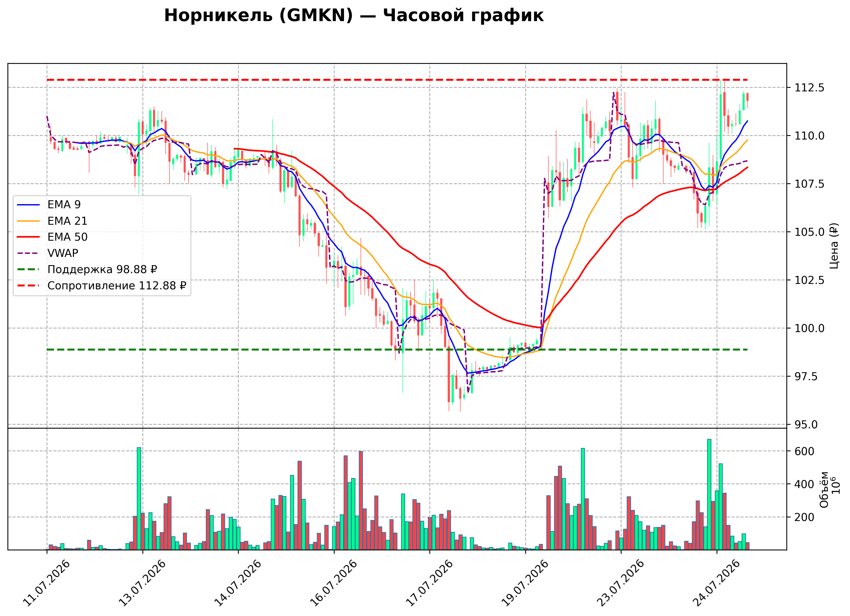Click the Сопротивление 112.88 ₽ legend label
This screenshot has height=616, width=850.
(117, 286)
